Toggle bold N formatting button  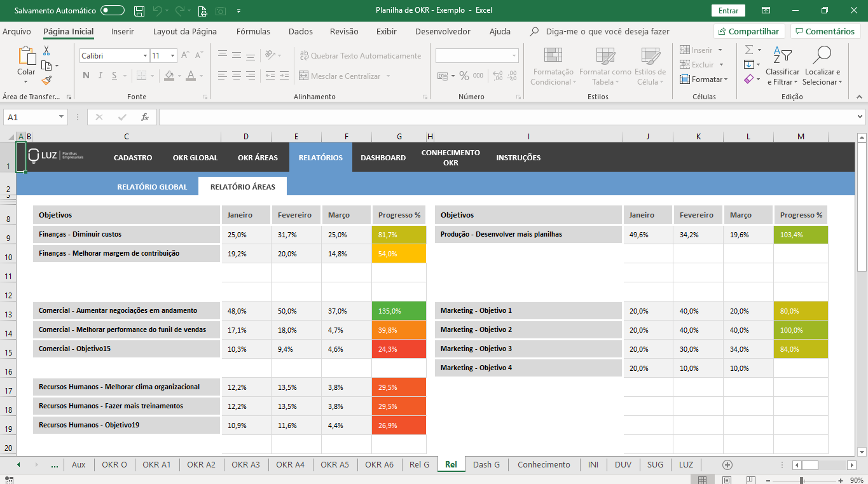pos(86,76)
